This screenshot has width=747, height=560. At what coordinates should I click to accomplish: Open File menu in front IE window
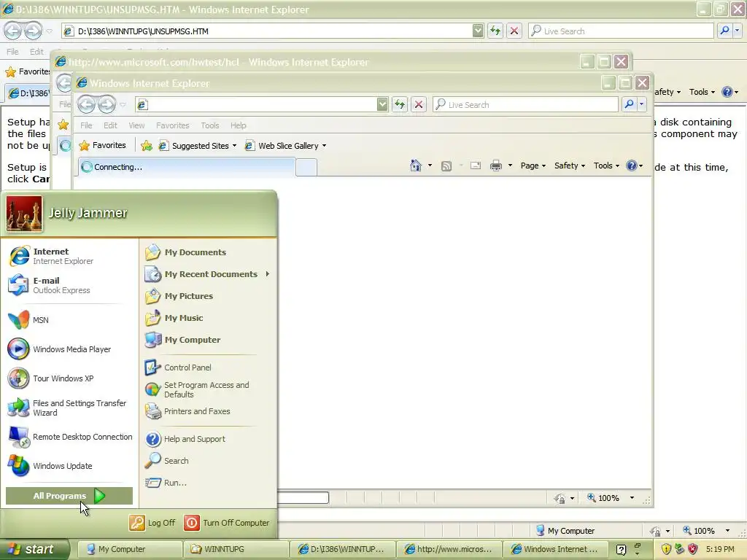(x=86, y=125)
